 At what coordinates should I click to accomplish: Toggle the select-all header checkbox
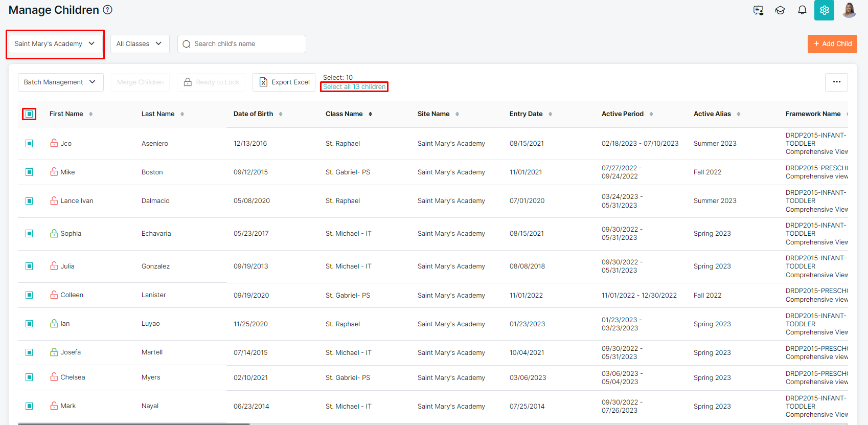[29, 114]
